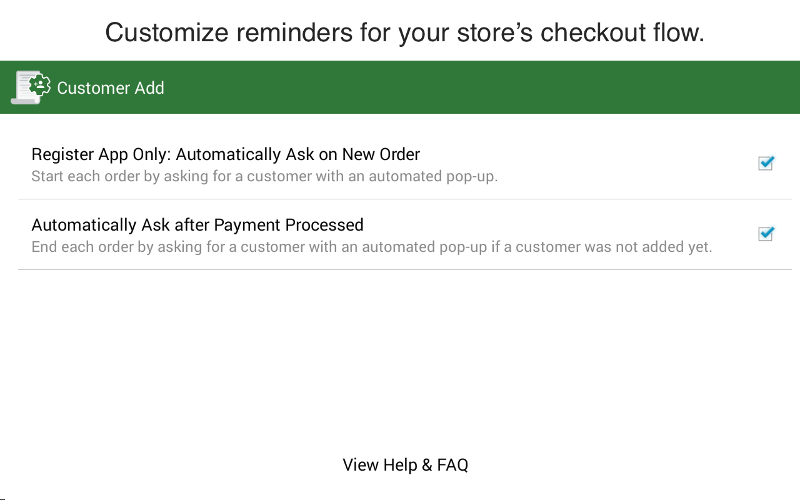
Task: Uncheck Automatically Ask after Payment Processed checkbox
Action: [x=766, y=234]
